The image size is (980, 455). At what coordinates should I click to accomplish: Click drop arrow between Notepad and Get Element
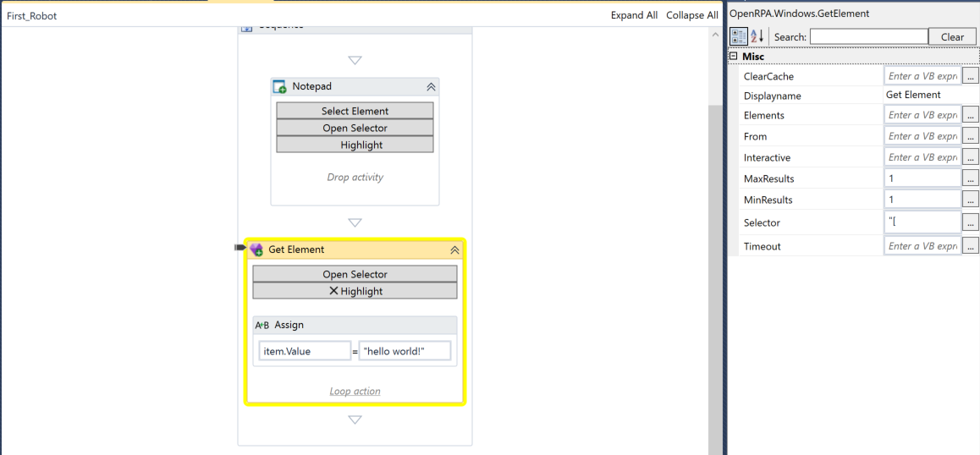[355, 222]
